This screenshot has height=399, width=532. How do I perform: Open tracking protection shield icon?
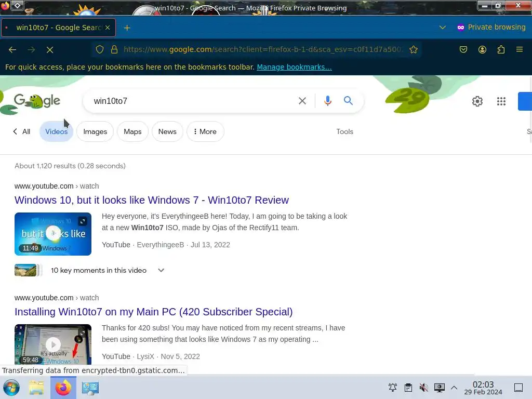click(99, 49)
